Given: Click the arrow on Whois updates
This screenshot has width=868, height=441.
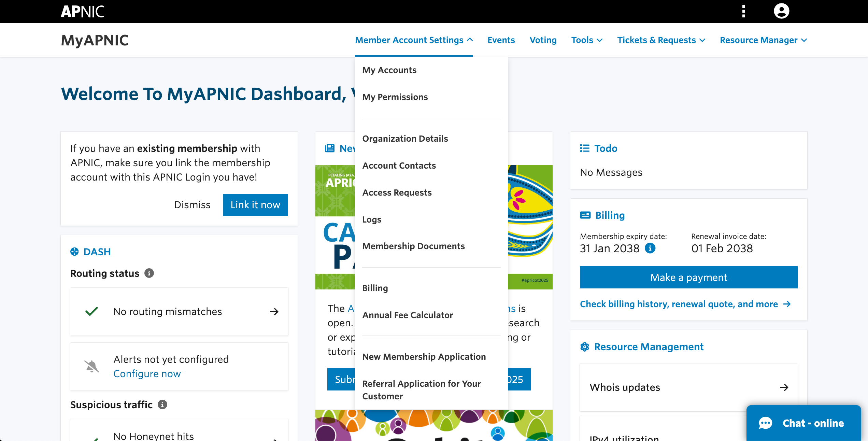Looking at the screenshot, I should coord(784,387).
